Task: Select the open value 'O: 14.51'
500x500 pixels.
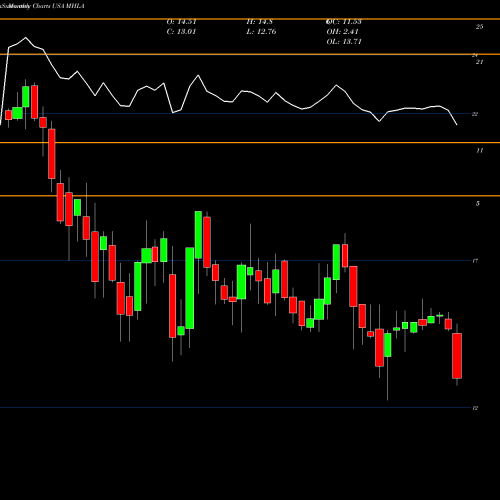Action: 181,22
